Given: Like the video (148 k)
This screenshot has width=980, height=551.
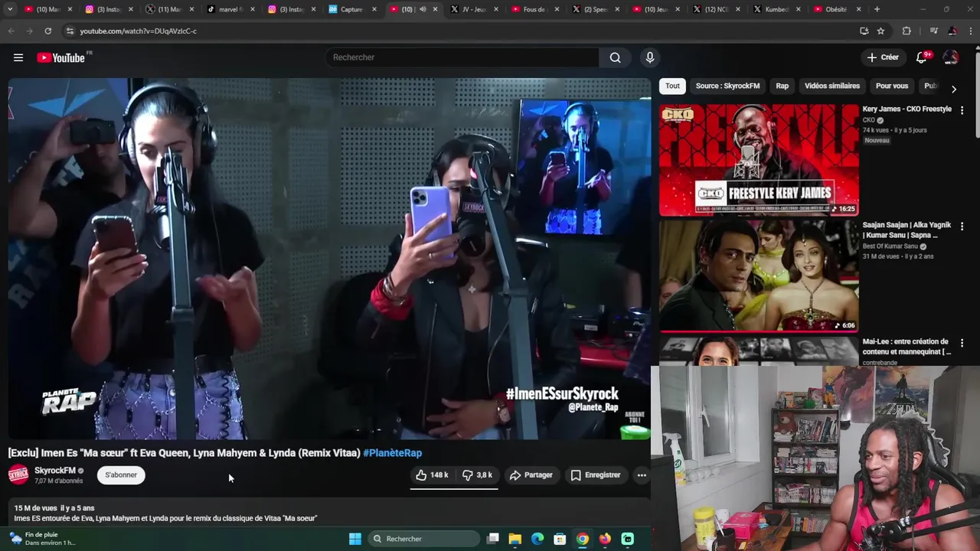Looking at the screenshot, I should 432,475.
